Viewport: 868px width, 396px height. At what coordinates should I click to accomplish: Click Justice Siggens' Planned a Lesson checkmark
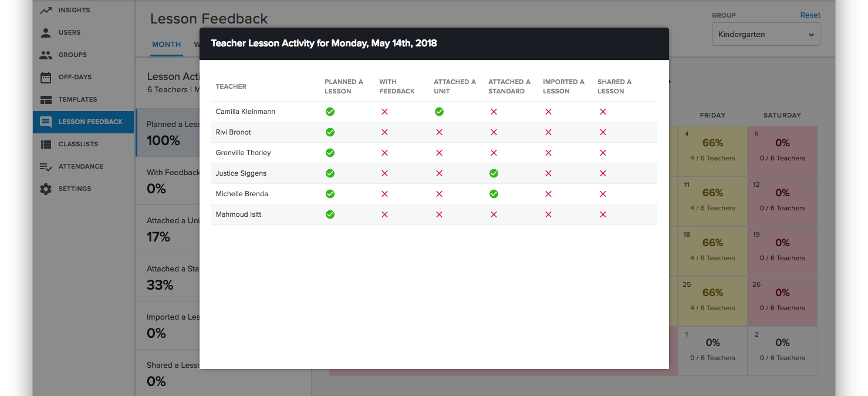(330, 173)
